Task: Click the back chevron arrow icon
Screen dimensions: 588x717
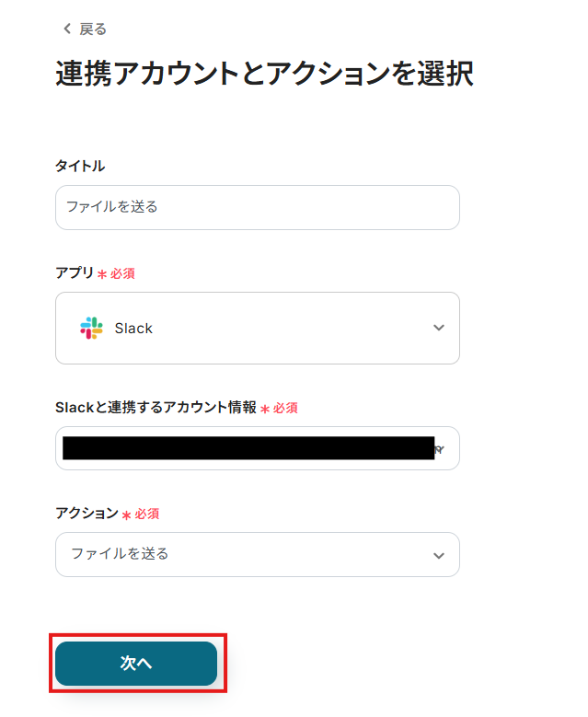Action: tap(66, 29)
